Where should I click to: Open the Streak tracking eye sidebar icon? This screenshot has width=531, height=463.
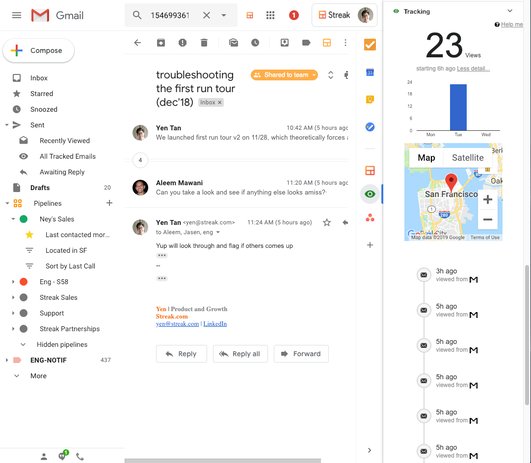tap(370, 194)
